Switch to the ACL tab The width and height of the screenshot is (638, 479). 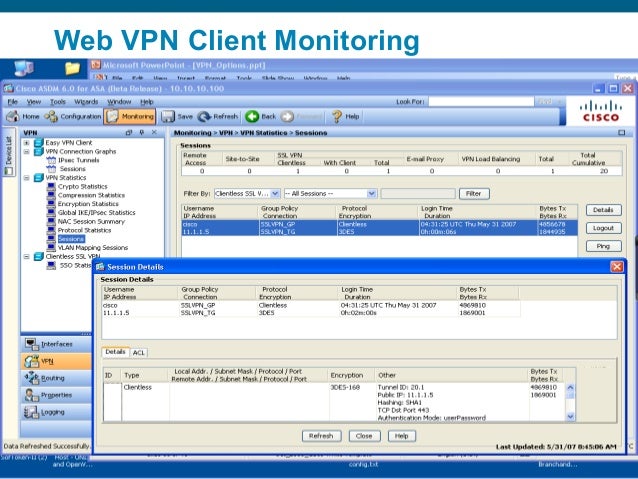click(139, 352)
